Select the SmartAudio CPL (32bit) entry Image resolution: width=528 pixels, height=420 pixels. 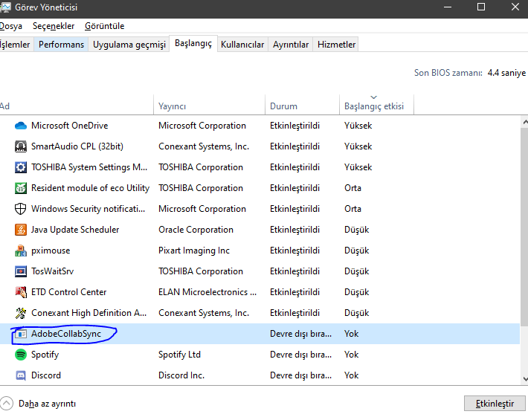tap(77, 146)
